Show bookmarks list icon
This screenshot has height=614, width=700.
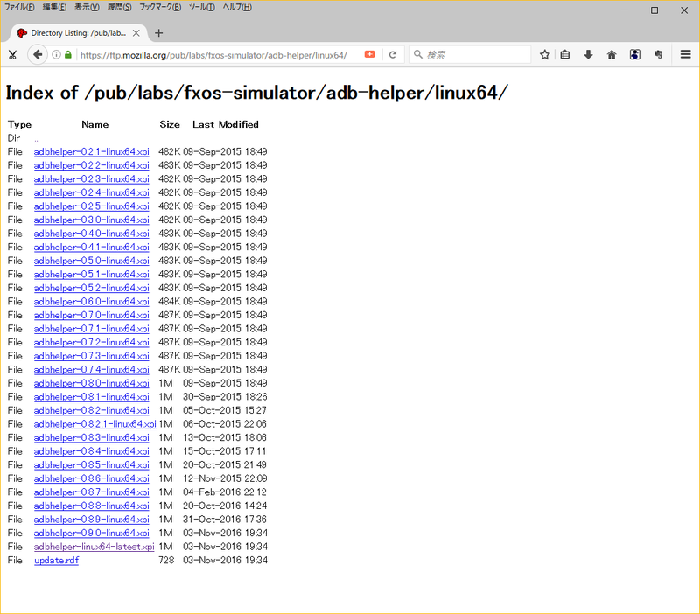click(565, 55)
